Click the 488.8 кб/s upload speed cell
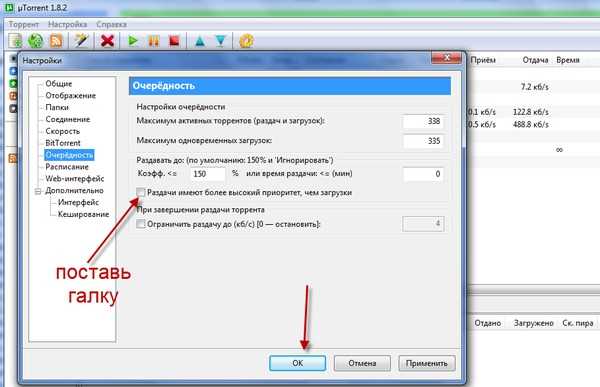 (531, 124)
